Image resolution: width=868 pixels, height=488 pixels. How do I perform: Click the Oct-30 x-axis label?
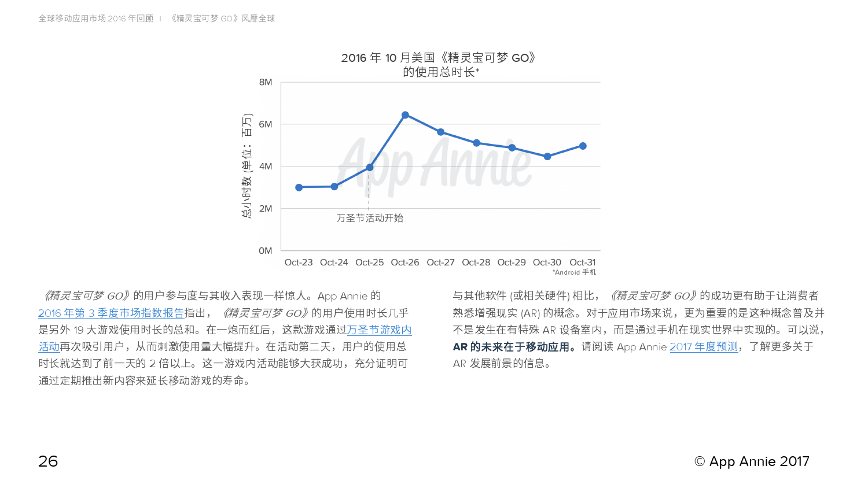click(x=547, y=263)
